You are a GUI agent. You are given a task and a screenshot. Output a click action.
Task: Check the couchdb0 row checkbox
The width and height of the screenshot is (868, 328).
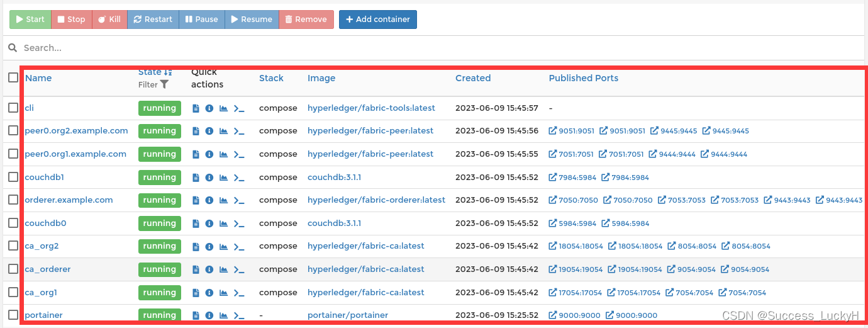click(x=13, y=223)
